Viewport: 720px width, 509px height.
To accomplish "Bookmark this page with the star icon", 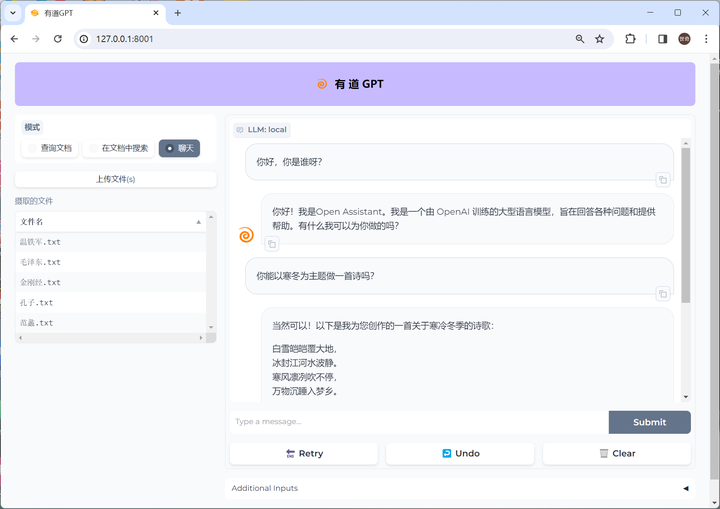I will [600, 39].
